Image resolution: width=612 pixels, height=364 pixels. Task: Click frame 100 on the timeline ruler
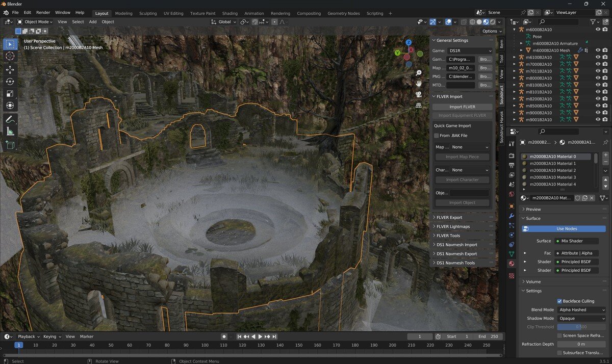pos(205,345)
